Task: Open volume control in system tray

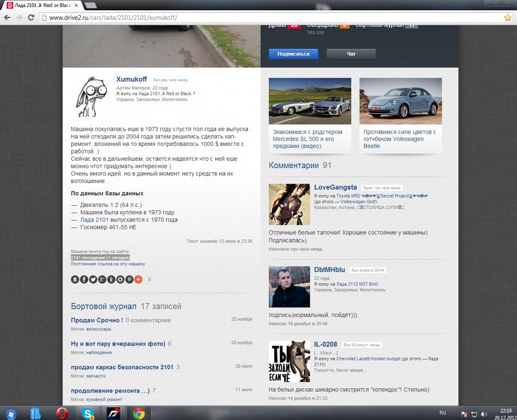Action: pos(484,414)
